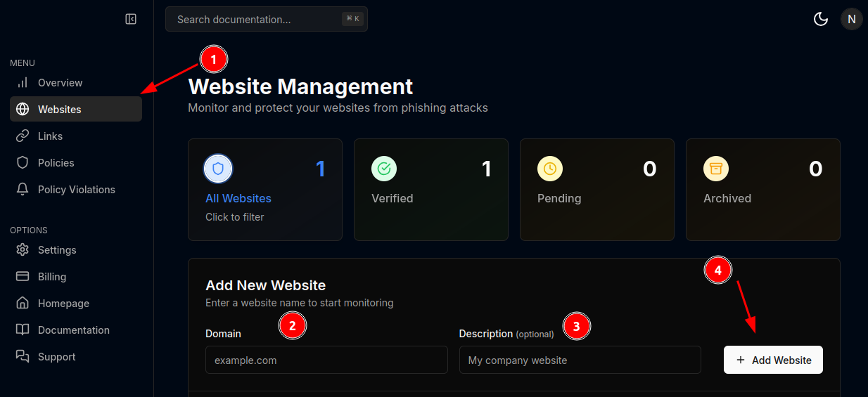Click the Add Website button
Screen dimensions: 868x397
coord(773,360)
